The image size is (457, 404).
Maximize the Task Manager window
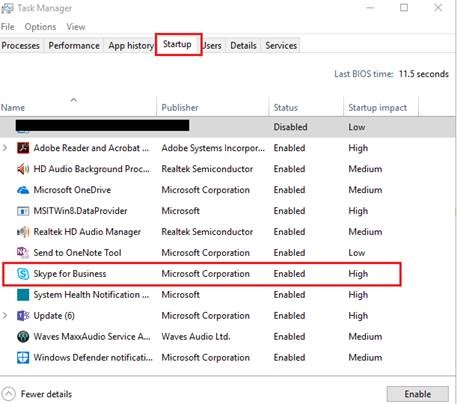point(404,7)
